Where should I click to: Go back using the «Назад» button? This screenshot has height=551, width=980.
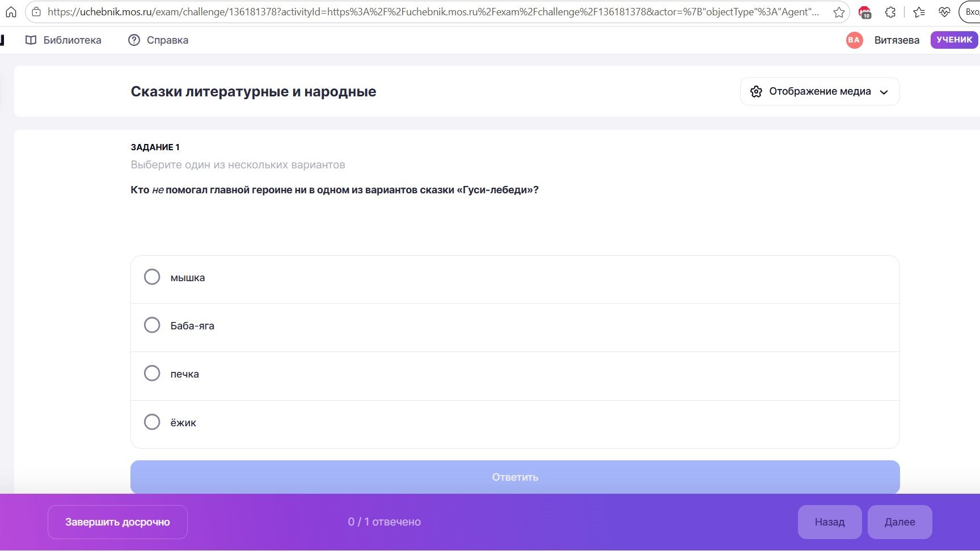coord(830,522)
